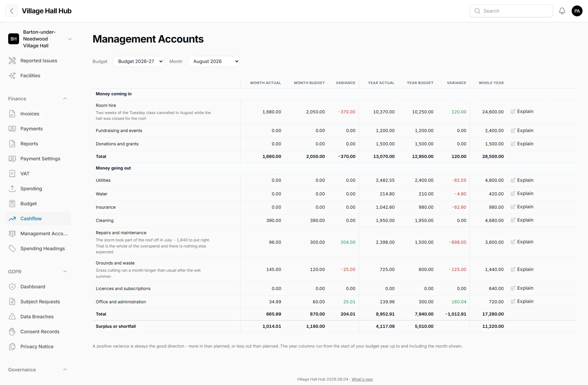Open the What's new link
Screen dimensions: 588x385
[362, 379]
